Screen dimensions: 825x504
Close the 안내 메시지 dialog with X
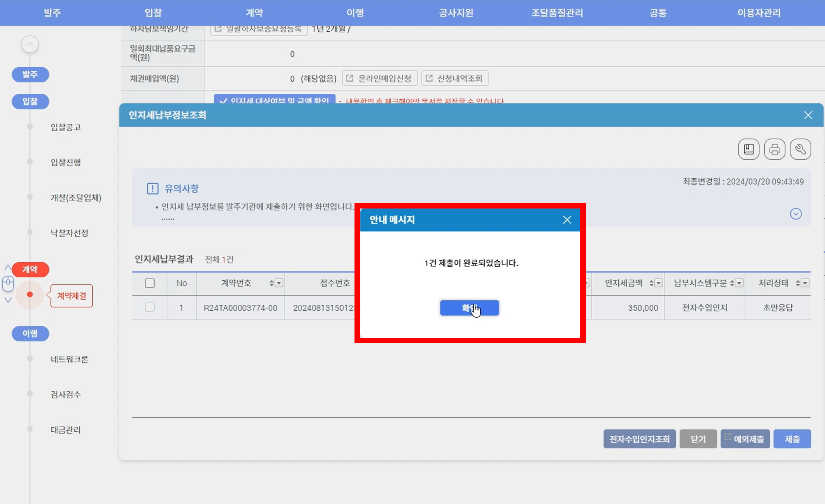[567, 220]
